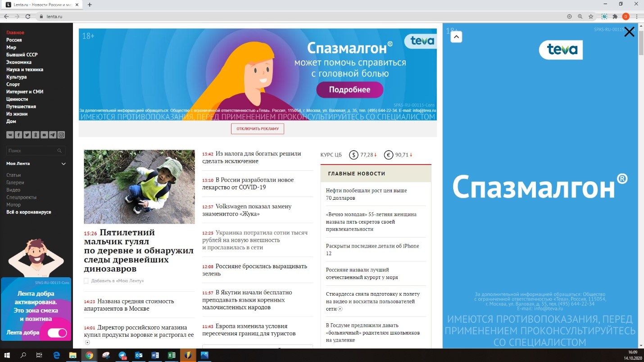The height and width of the screenshot is (362, 644).
Task: Open the Facebook social icon in sidebar
Action: pos(18,135)
